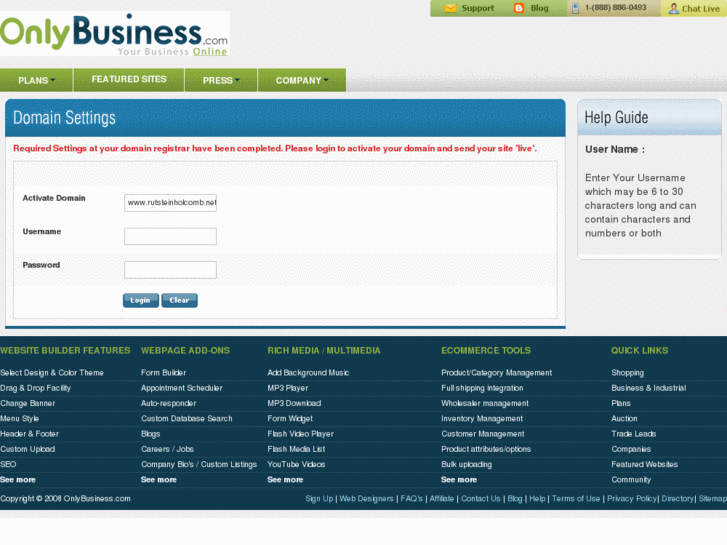Open Auction quick link
Viewport: 727px width, 545px height.
[625, 419]
